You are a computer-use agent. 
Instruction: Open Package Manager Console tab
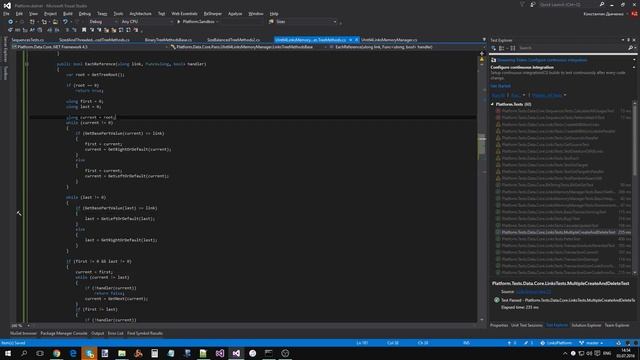64,333
